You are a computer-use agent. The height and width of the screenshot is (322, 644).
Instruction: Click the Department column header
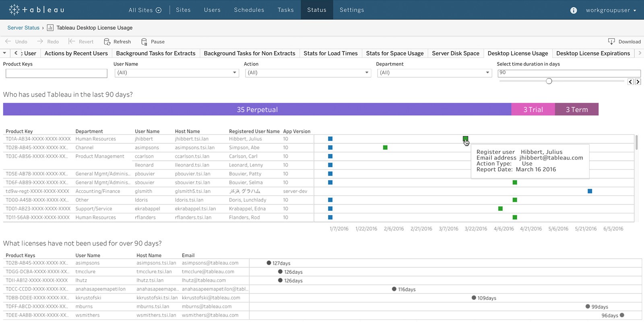89,131
